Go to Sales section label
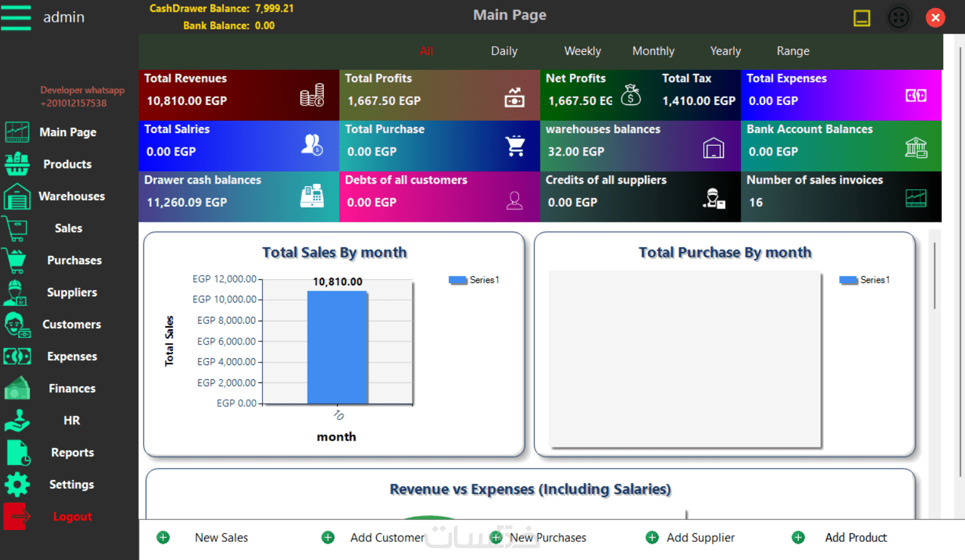The width and height of the screenshot is (965, 560). (x=69, y=228)
